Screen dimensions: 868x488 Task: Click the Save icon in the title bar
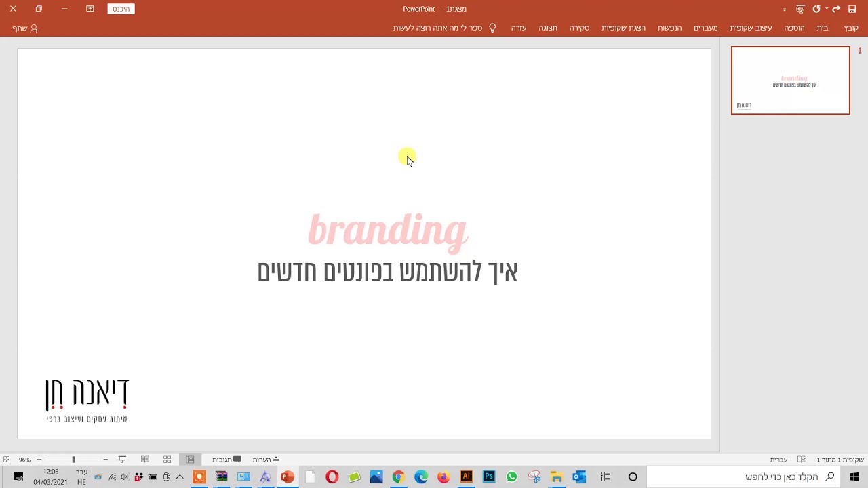852,9
